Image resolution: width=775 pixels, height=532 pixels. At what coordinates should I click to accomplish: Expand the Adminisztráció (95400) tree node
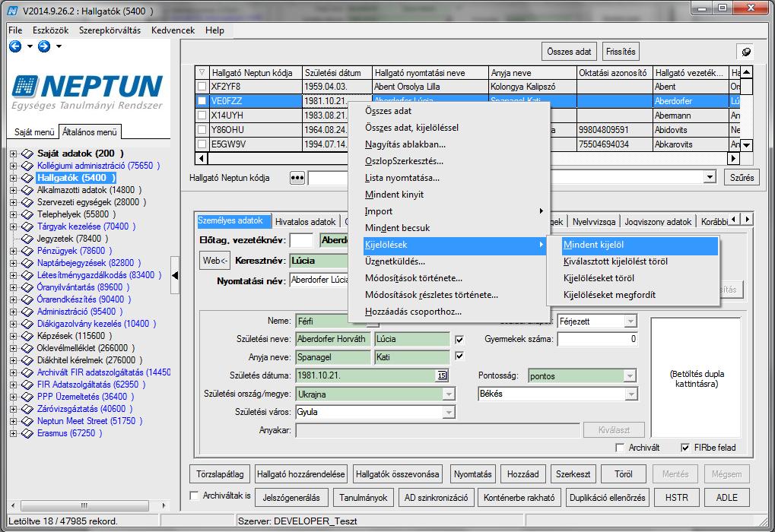(14, 312)
